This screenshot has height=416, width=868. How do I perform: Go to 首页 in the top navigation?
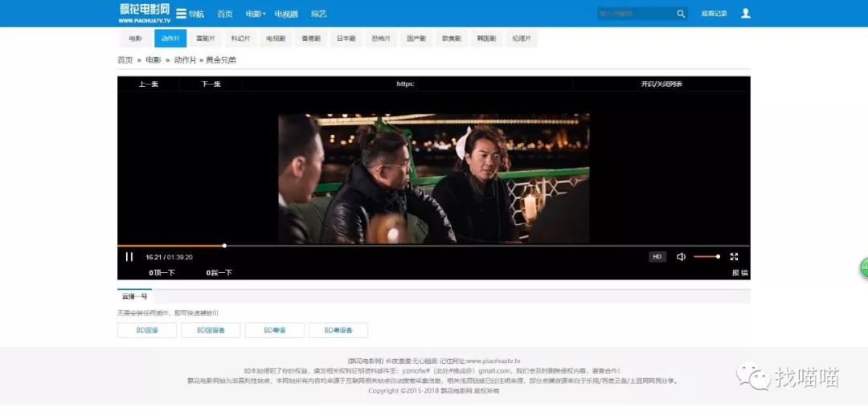(x=225, y=14)
